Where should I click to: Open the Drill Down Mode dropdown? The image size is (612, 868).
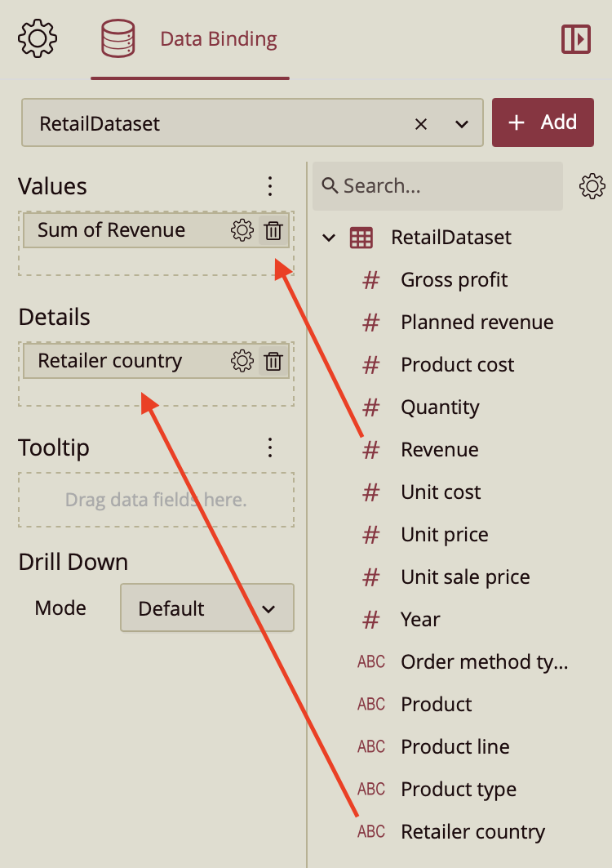click(x=206, y=608)
